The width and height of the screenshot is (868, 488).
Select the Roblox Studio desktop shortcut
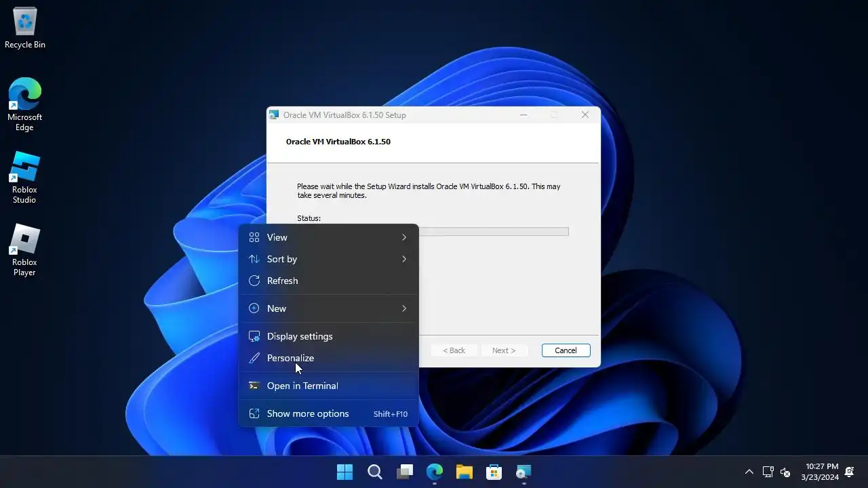click(x=24, y=178)
